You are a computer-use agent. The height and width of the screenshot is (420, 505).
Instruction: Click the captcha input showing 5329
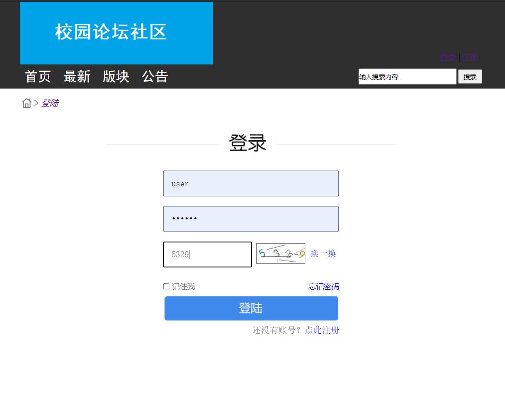207,254
